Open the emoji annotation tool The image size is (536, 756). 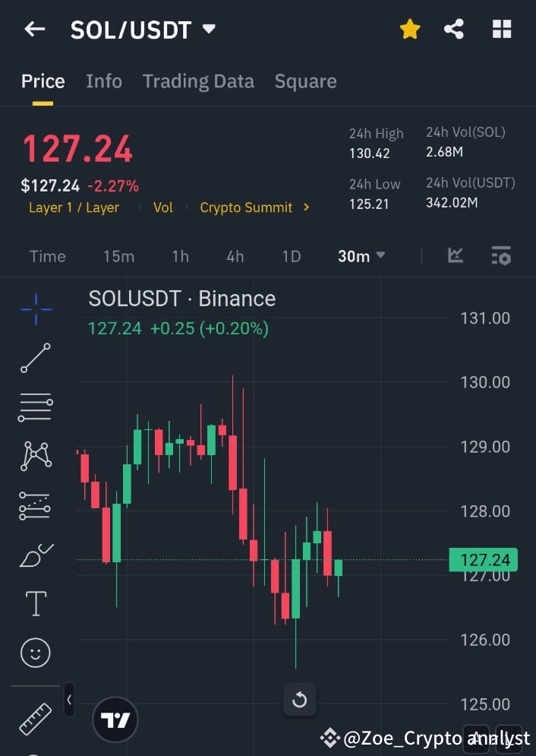[35, 652]
